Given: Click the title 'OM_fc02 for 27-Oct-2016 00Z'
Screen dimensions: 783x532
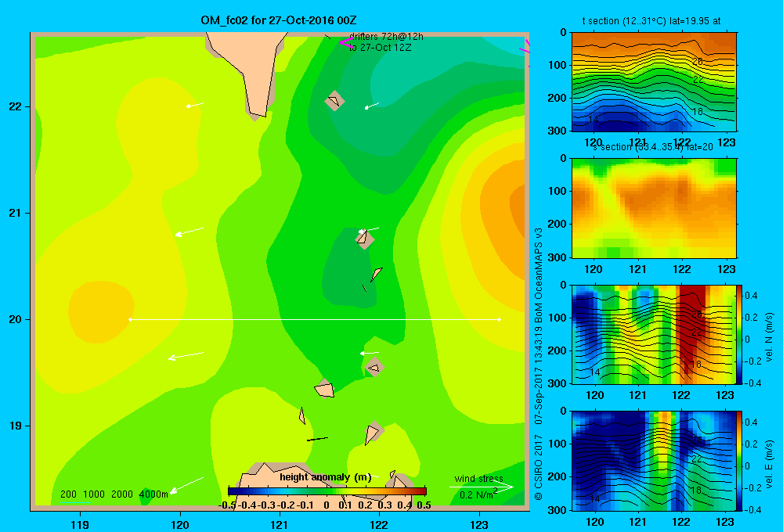Looking at the screenshot, I should click(279, 20).
